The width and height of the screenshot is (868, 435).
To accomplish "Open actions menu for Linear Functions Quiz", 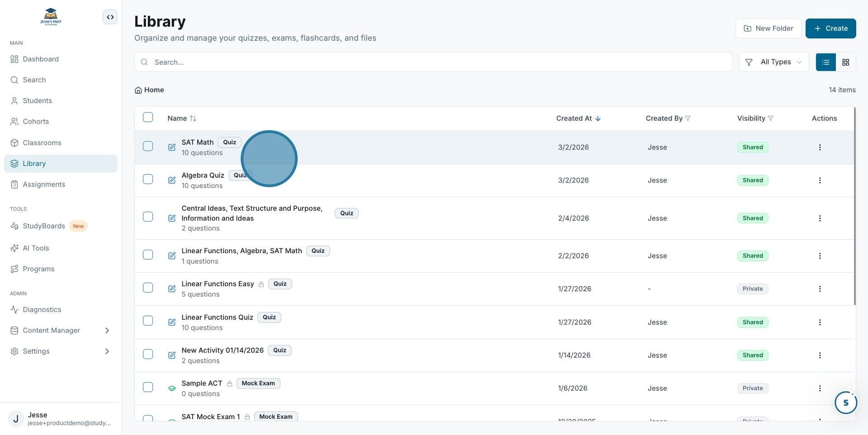I will tap(820, 322).
